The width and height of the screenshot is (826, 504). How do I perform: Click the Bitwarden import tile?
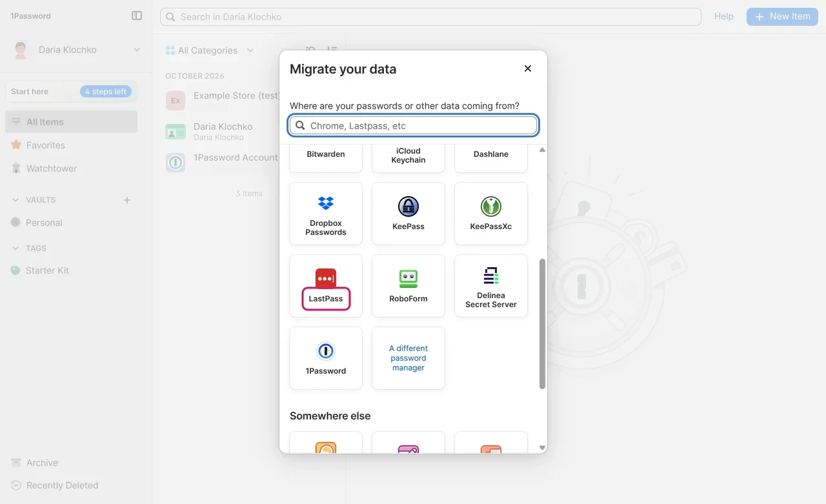click(x=326, y=159)
